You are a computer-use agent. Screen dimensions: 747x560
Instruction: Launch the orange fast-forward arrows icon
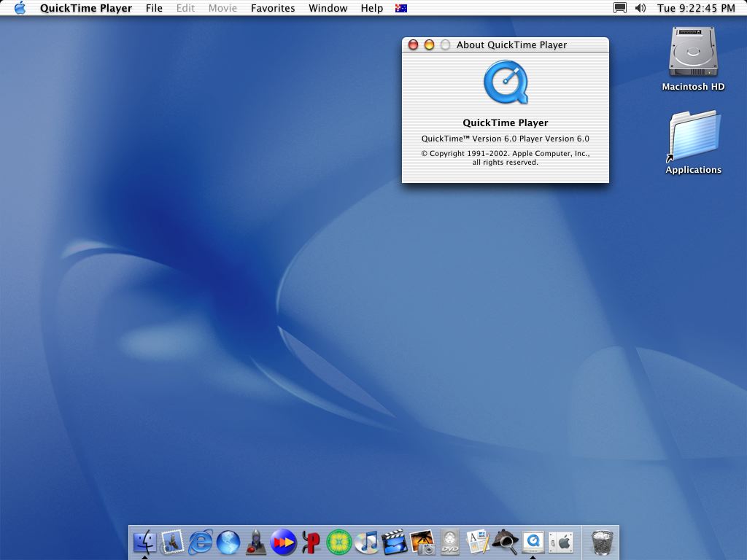(x=284, y=542)
